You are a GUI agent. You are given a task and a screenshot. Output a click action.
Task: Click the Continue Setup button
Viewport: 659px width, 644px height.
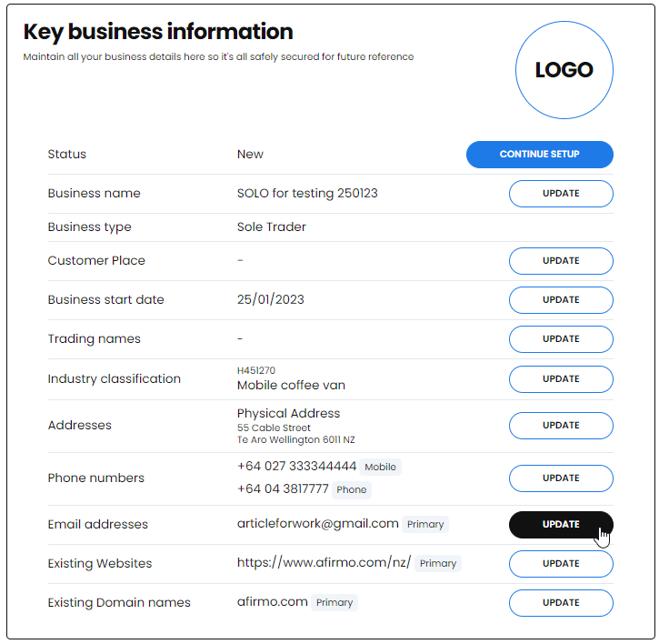pos(540,155)
